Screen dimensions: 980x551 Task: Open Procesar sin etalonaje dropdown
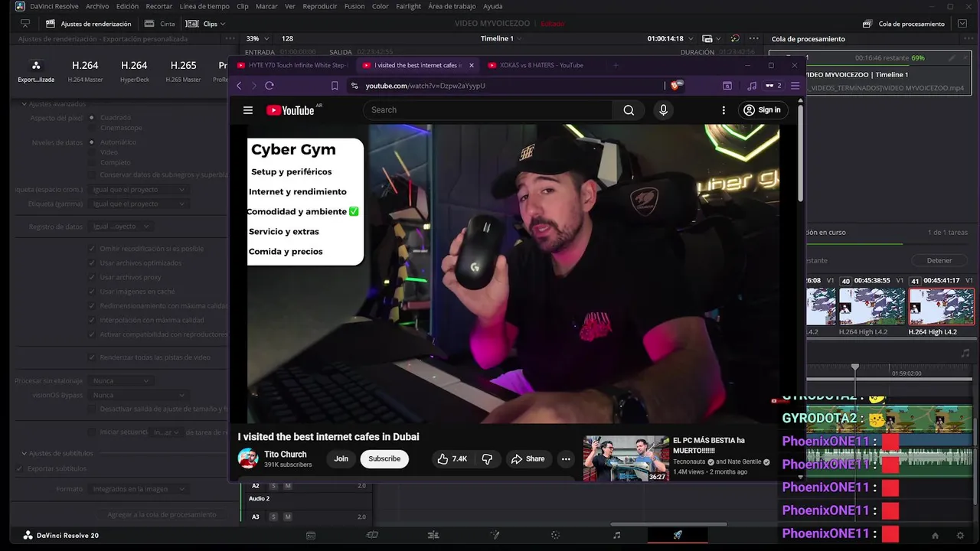pos(121,381)
